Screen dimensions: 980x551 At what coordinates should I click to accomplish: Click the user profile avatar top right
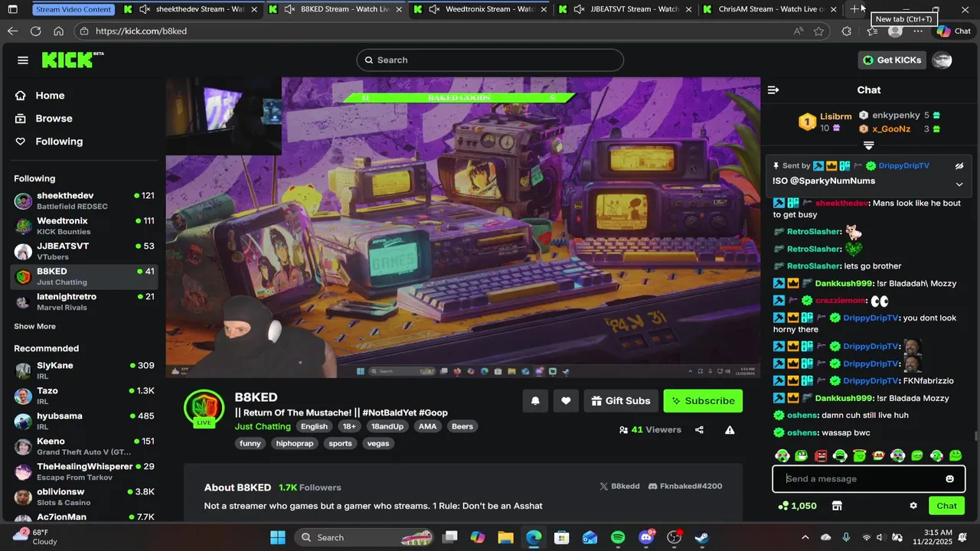(942, 60)
